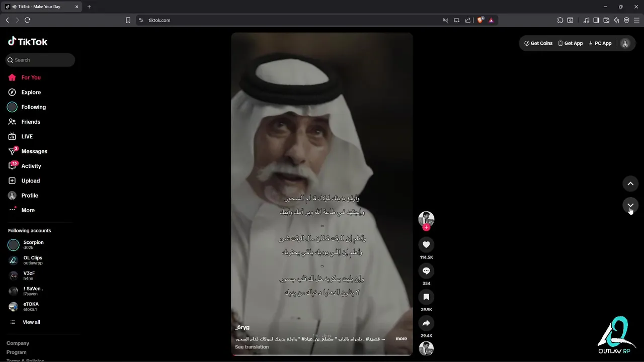Image resolution: width=644 pixels, height=362 pixels.
Task: Toggle the browser sidebar panel
Action: [x=596, y=20]
